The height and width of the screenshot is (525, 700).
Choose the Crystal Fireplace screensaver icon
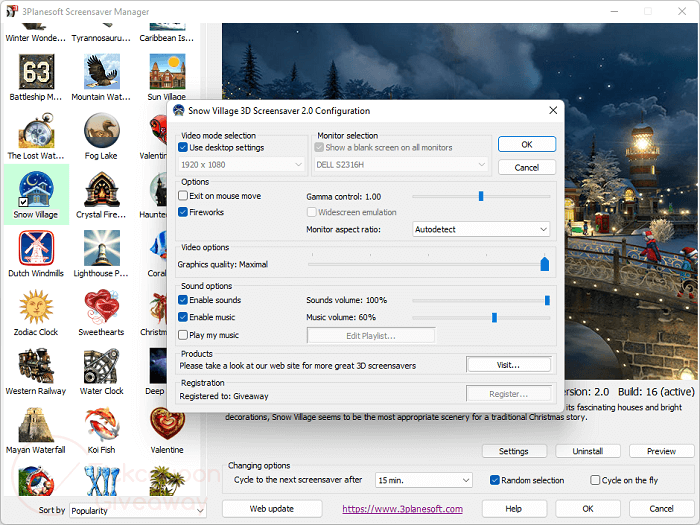101,189
